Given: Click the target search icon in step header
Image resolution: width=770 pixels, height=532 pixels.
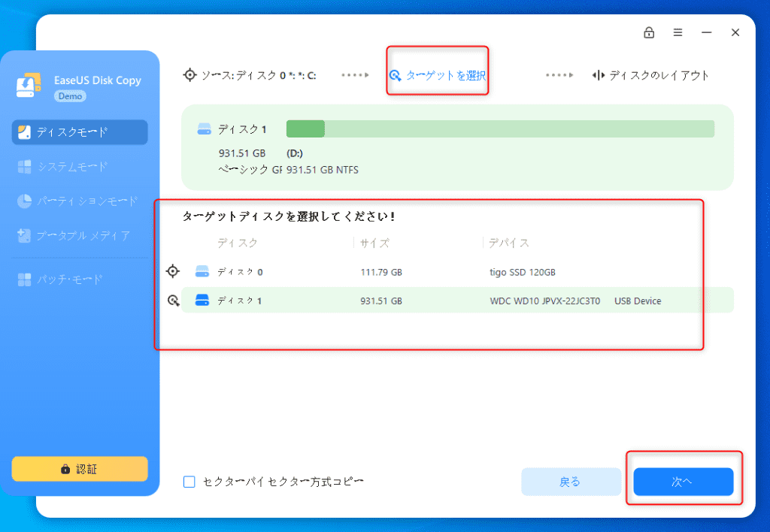Looking at the screenshot, I should tap(395, 76).
